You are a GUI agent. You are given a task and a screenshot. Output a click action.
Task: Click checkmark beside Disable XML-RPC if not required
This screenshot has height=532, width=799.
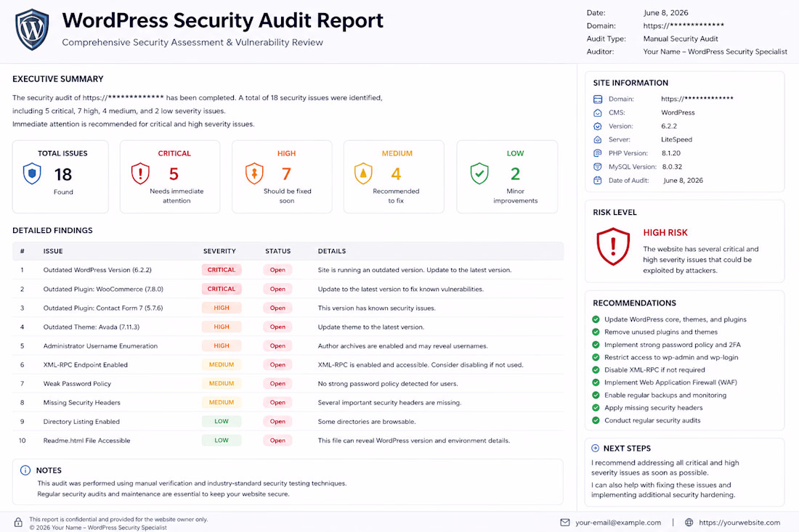(x=596, y=370)
